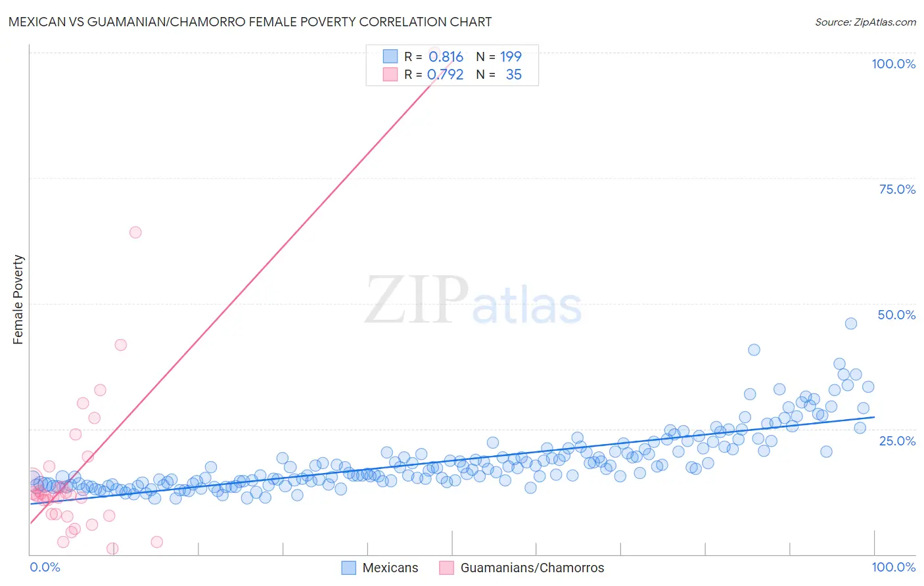Click the 25.0% y-axis tick label
924x586 pixels.
point(897,441)
